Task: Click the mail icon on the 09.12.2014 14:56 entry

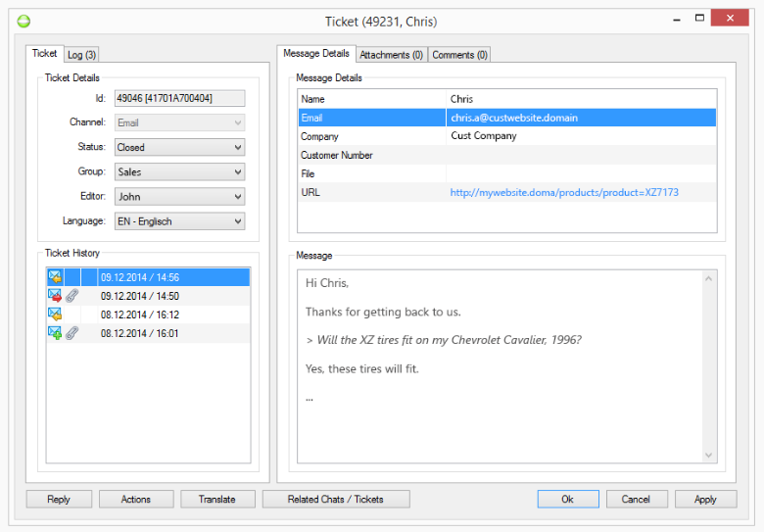Action: click(55, 277)
